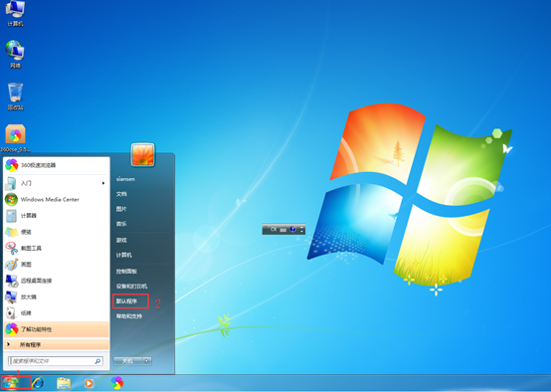Open Windows Explorer folder on taskbar
This screenshot has width=551, height=392.
coord(64,383)
